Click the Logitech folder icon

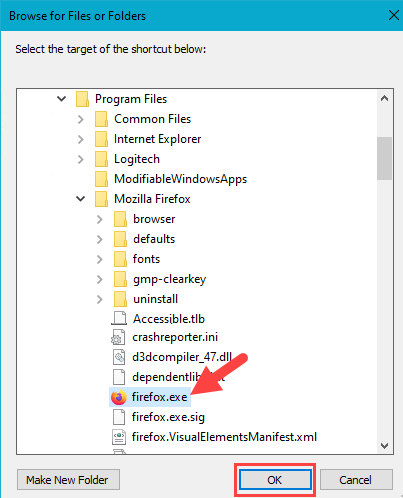point(101,159)
